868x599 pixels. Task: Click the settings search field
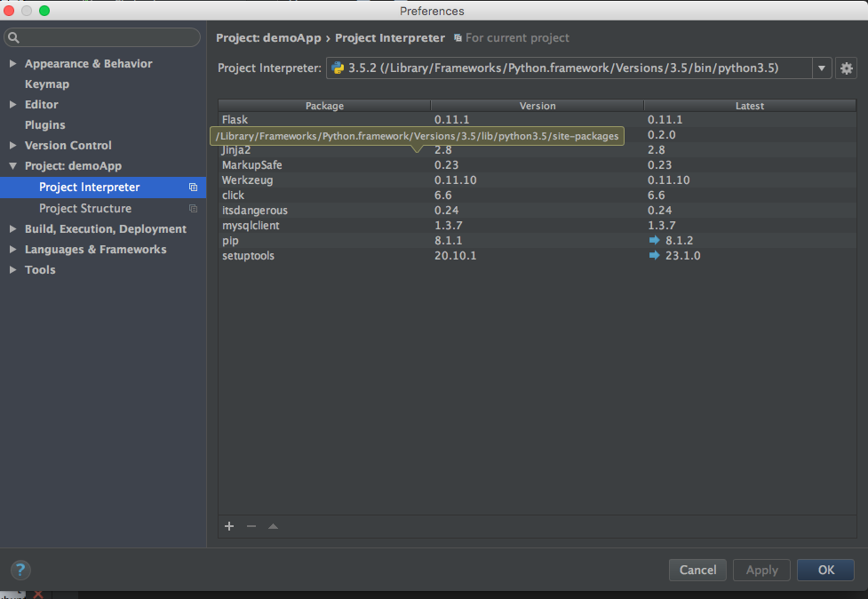tap(102, 37)
